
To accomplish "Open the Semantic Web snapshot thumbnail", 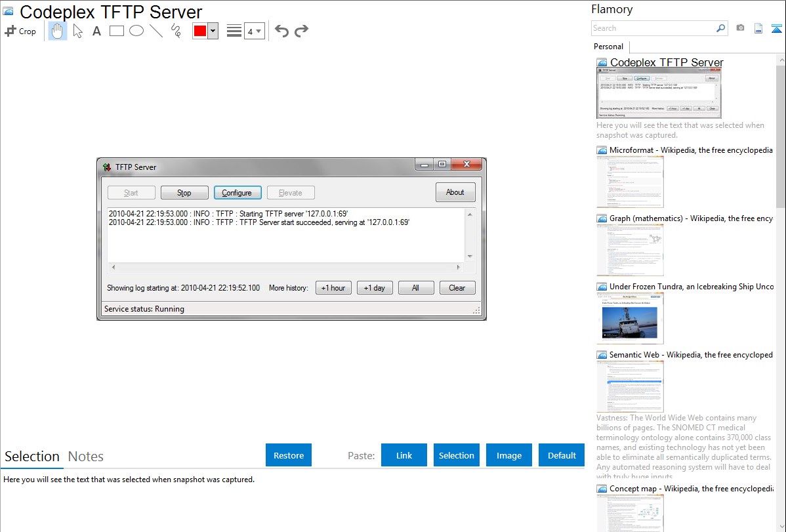I will pyautogui.click(x=630, y=386).
